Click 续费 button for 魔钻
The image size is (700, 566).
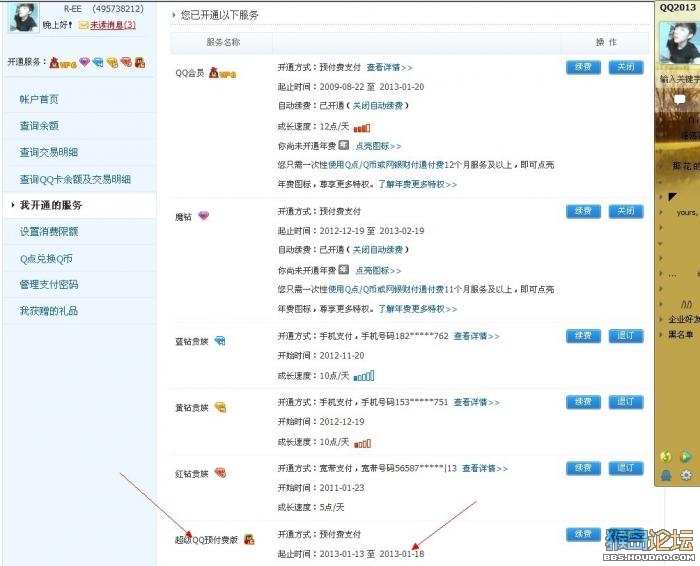583,211
